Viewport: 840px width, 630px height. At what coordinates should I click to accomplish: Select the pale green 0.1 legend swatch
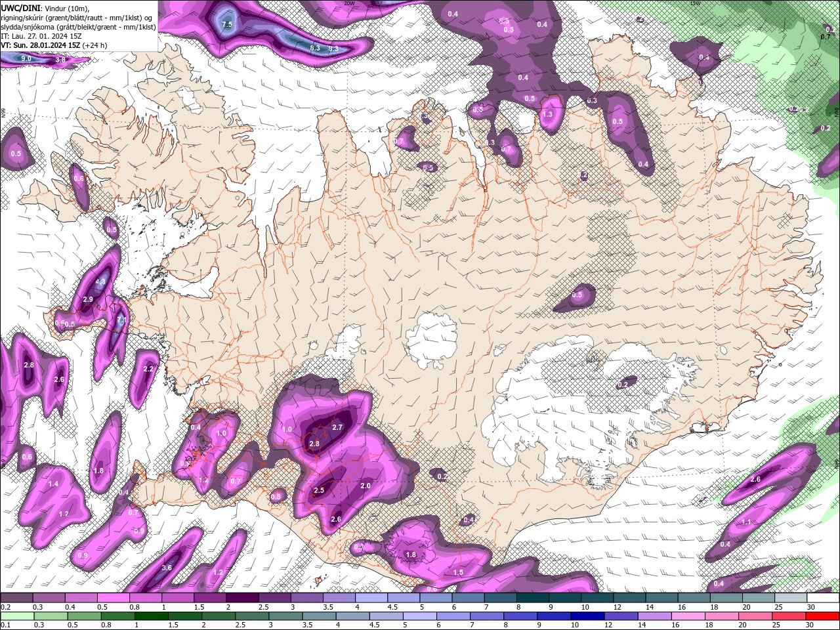click(16, 616)
